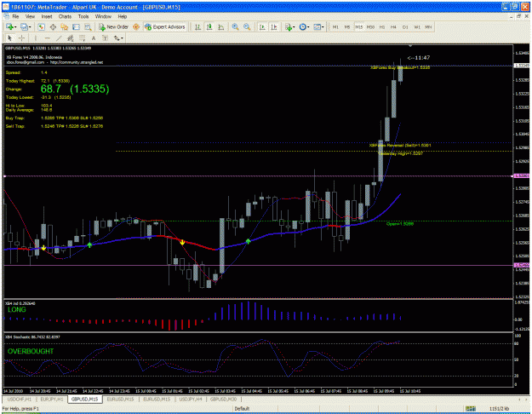Select the M5 timeframe
The height and width of the screenshot is (414, 532).
coord(347,26)
